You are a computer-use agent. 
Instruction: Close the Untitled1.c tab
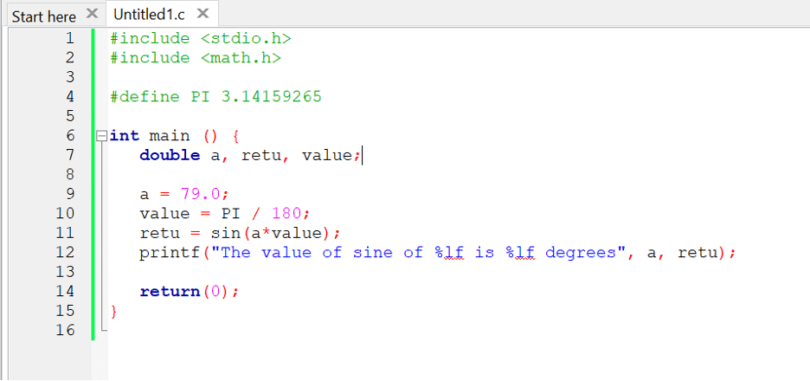[203, 13]
